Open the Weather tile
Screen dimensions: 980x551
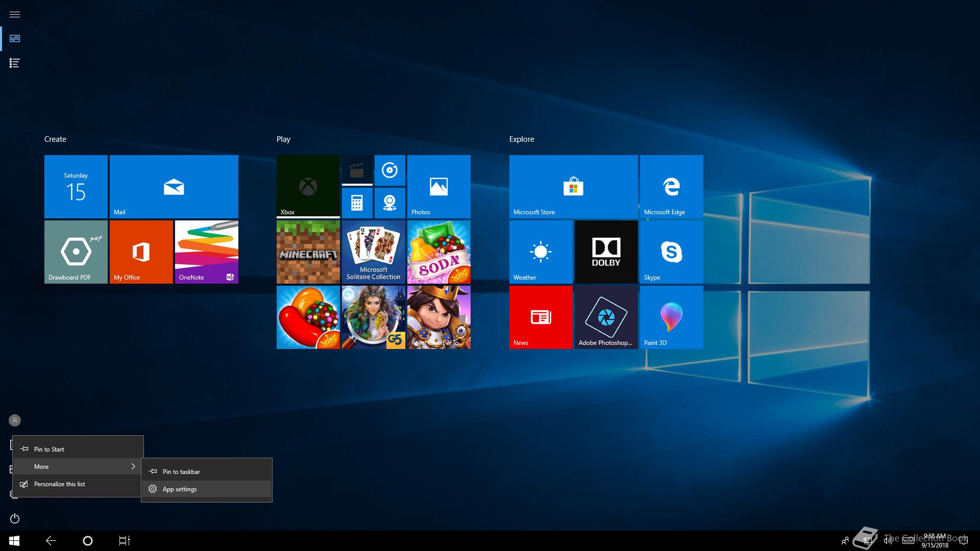point(541,252)
